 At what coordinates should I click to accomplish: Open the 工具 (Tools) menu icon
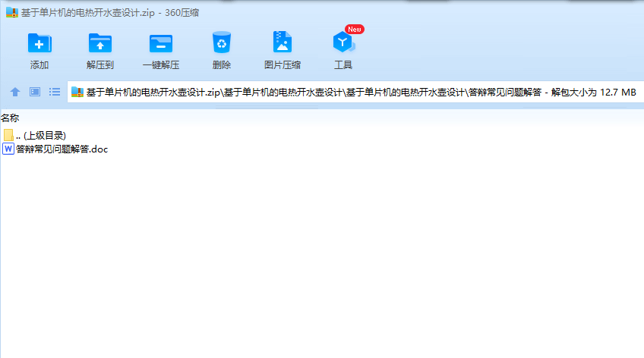pyautogui.click(x=343, y=42)
